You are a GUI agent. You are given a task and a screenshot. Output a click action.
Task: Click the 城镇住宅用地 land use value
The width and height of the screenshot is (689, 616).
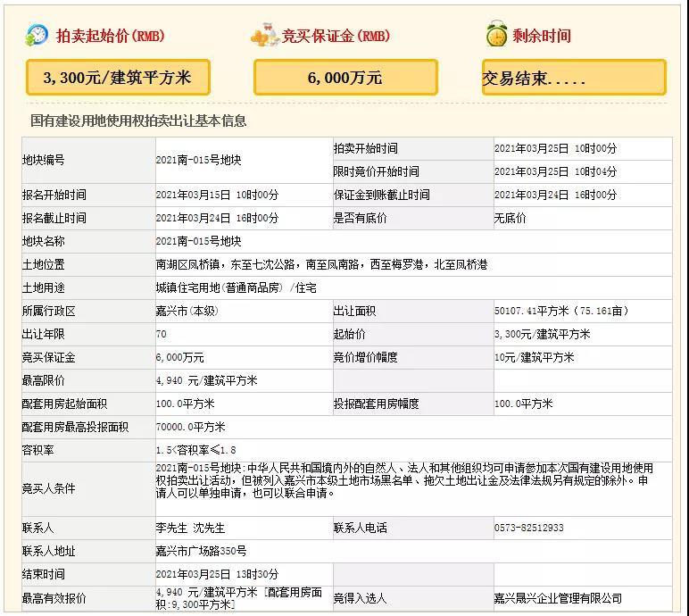click(236, 288)
